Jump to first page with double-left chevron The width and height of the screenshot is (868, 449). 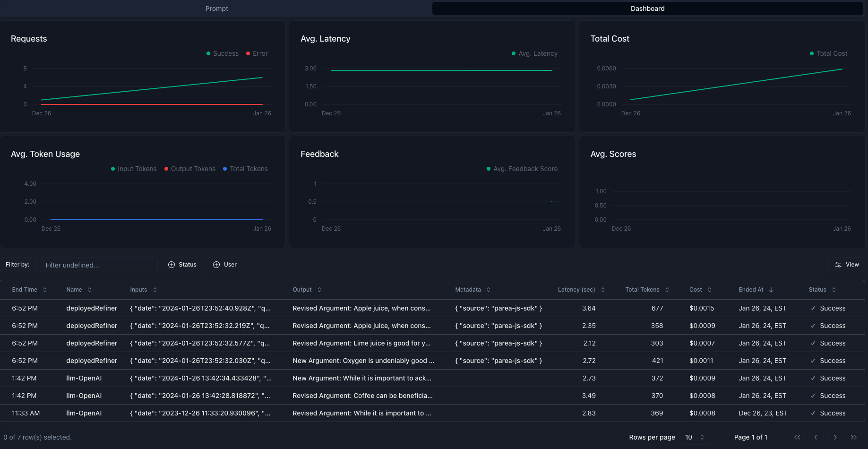(797, 437)
